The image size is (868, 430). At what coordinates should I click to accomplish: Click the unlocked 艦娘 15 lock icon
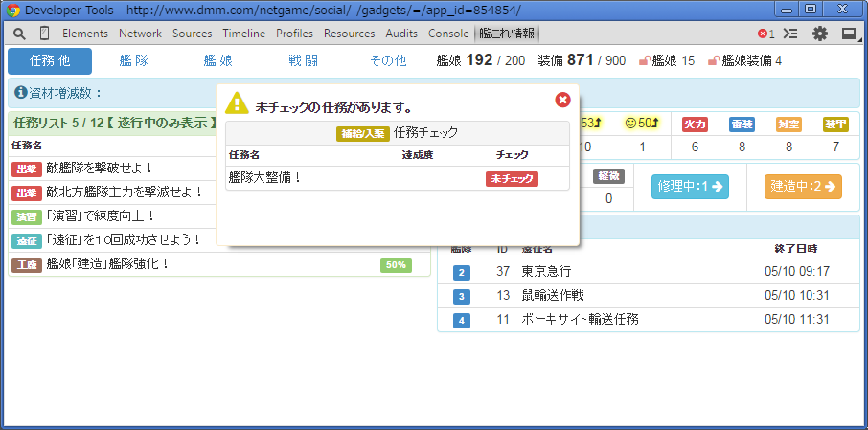645,61
